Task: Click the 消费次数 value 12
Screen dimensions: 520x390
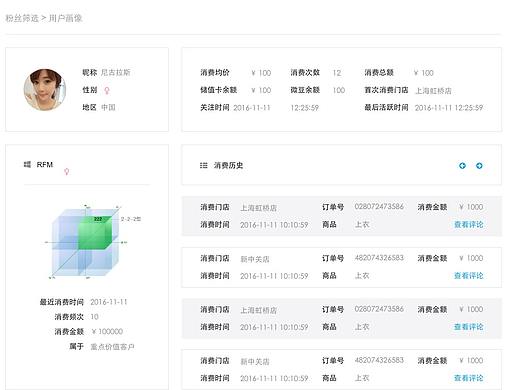Action: pos(337,73)
